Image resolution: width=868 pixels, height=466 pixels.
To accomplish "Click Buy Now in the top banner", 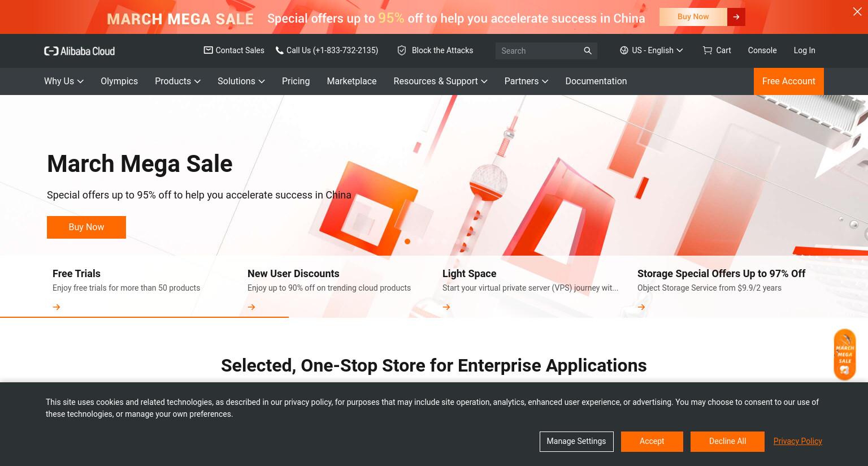I will click(x=693, y=17).
